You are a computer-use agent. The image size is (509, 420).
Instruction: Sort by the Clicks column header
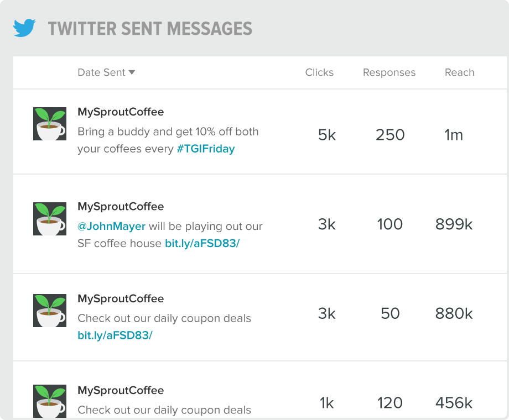tap(319, 72)
